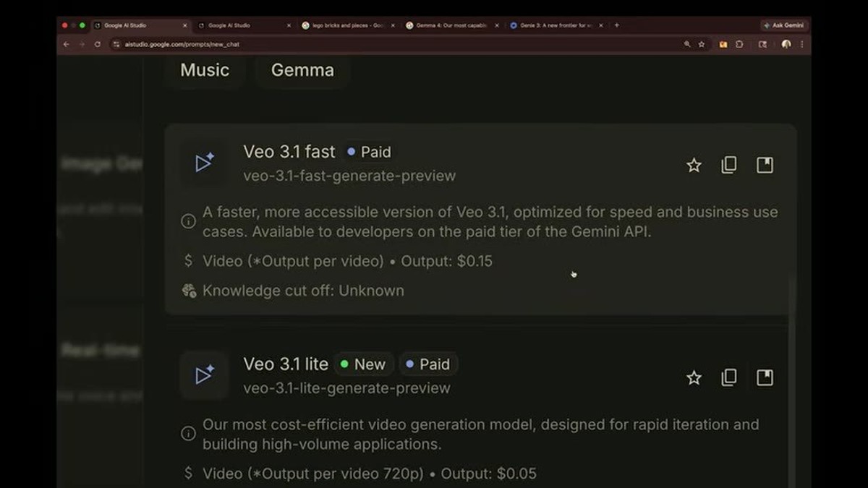868x488 pixels.
Task: Go back using browser back arrow
Action: (66, 44)
